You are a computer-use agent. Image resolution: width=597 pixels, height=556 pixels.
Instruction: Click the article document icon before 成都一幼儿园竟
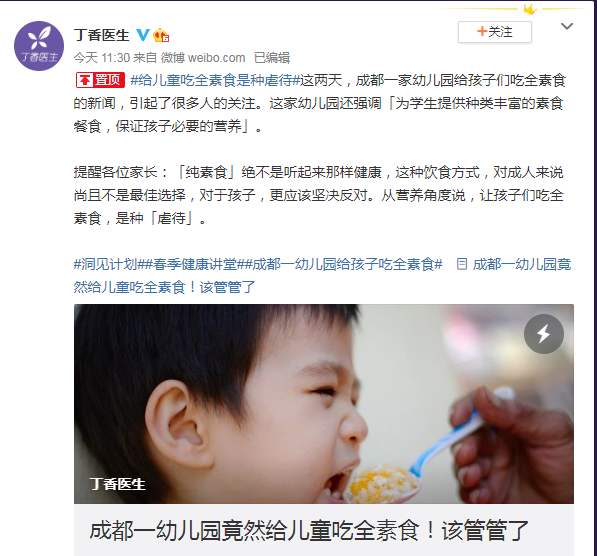[x=461, y=264]
